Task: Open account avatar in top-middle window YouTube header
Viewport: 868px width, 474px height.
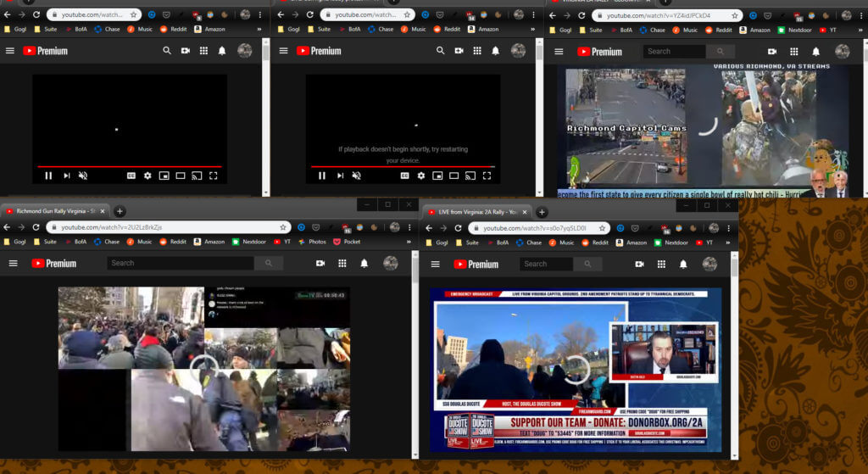Action: pyautogui.click(x=518, y=50)
